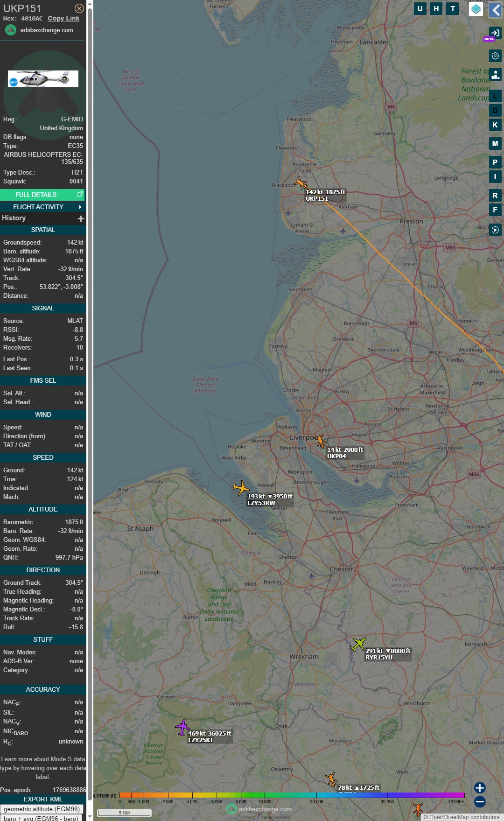The height and width of the screenshot is (821, 504).
Task: Click the 30 000 mark on the altitude color scale
Action: pyautogui.click(x=387, y=801)
